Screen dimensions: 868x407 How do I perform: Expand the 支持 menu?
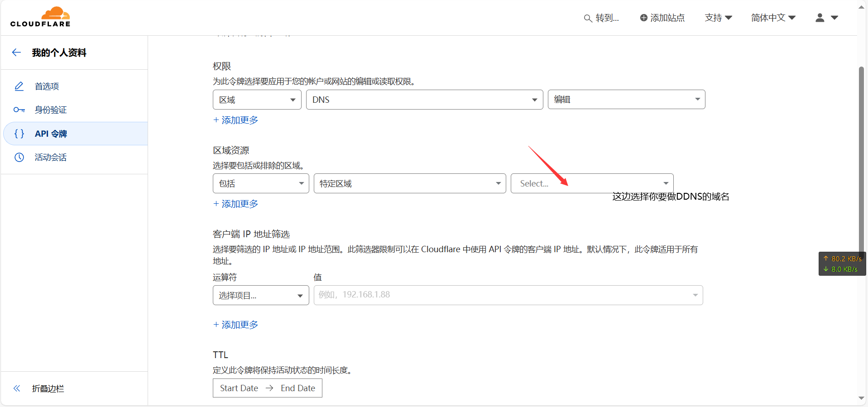coord(719,18)
